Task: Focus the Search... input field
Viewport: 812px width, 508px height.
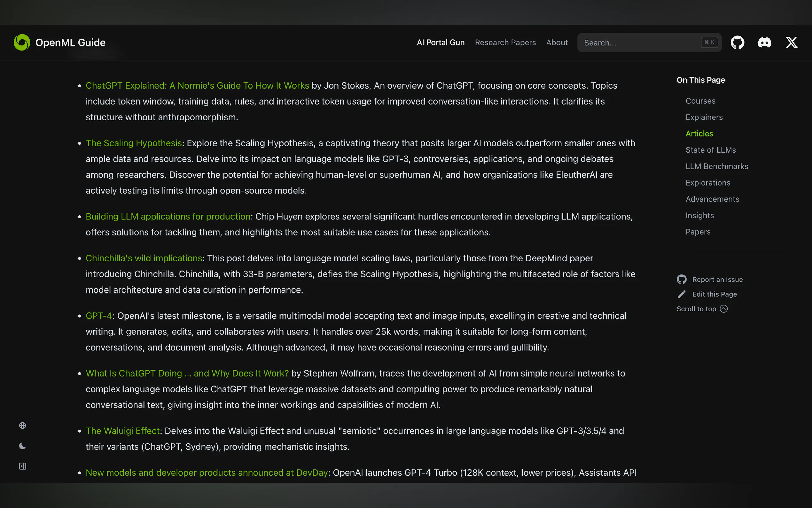Action: click(x=649, y=43)
